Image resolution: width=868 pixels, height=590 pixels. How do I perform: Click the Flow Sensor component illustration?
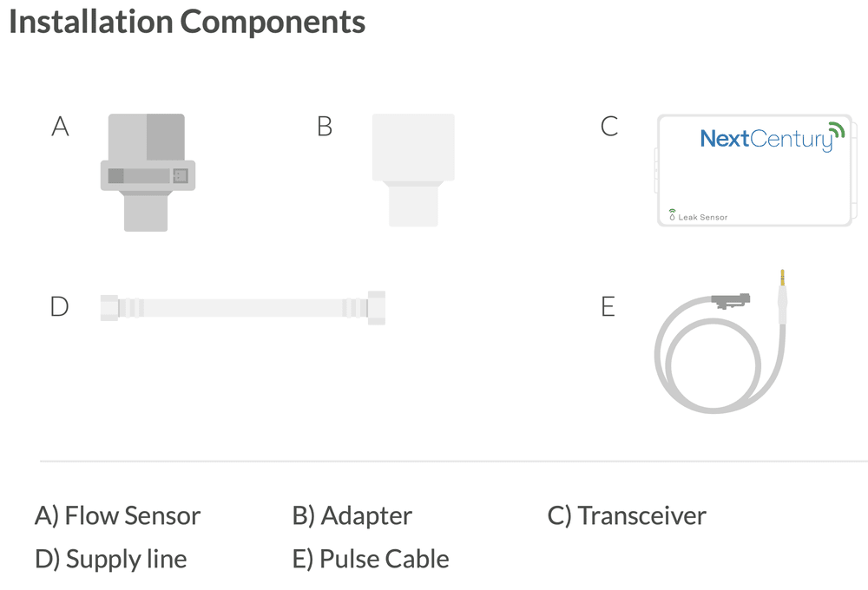148,173
